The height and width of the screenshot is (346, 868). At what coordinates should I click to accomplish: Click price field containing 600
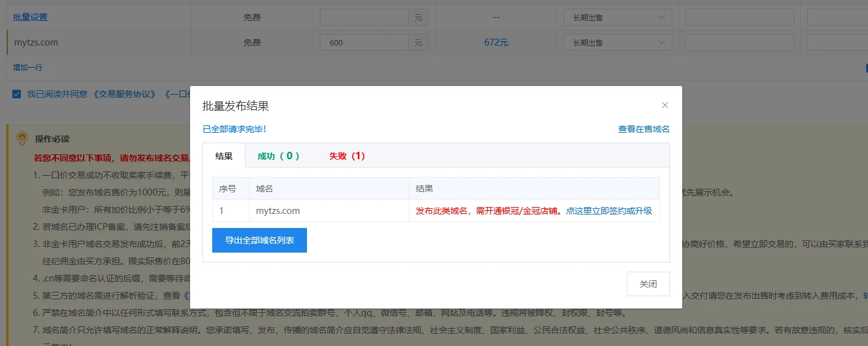pyautogui.click(x=364, y=42)
